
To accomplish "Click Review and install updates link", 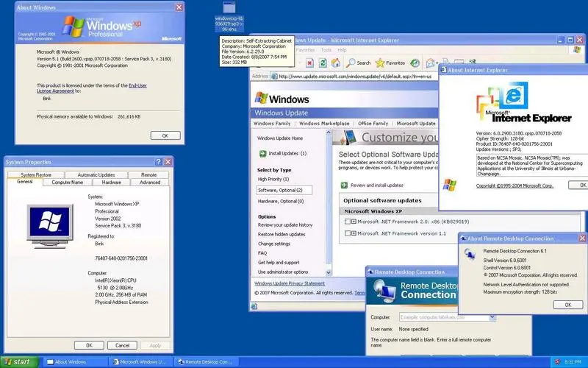I will pos(376,185).
